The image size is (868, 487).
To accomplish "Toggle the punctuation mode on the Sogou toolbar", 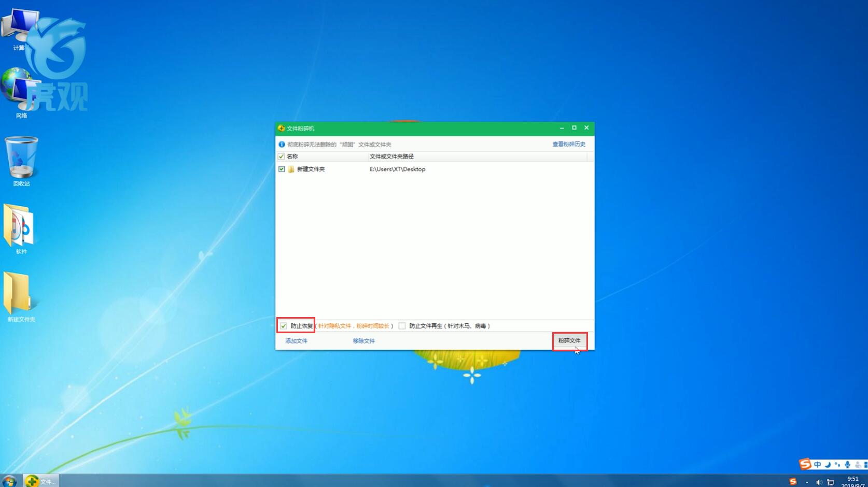I will point(837,465).
